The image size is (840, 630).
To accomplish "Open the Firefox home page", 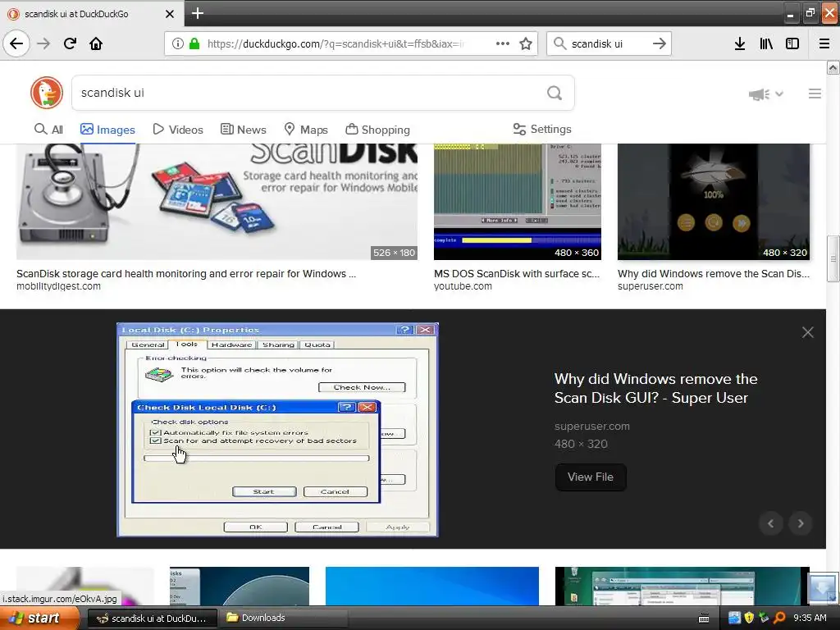I will pos(96,43).
